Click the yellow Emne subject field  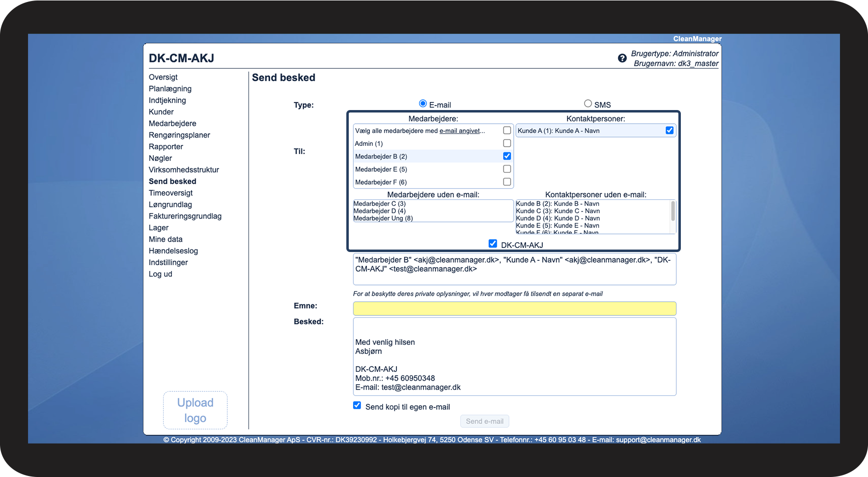514,309
